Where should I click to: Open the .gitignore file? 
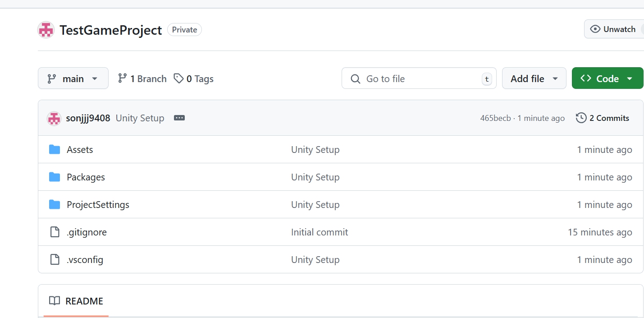(87, 232)
